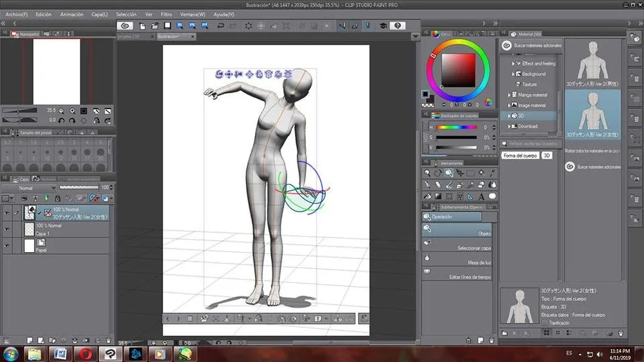Viewport: 644px width, 362px height.
Task: Select the Text tool in the tool palette
Action: tap(482, 196)
